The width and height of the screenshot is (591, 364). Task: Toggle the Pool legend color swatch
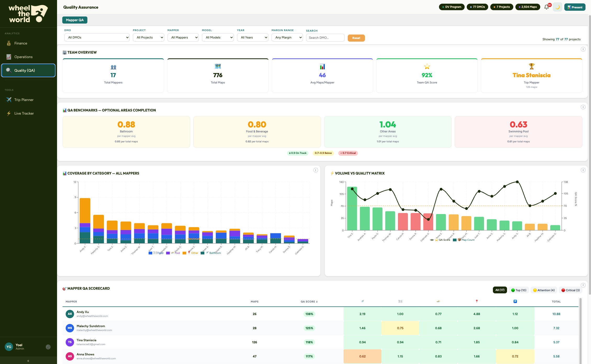point(168,253)
